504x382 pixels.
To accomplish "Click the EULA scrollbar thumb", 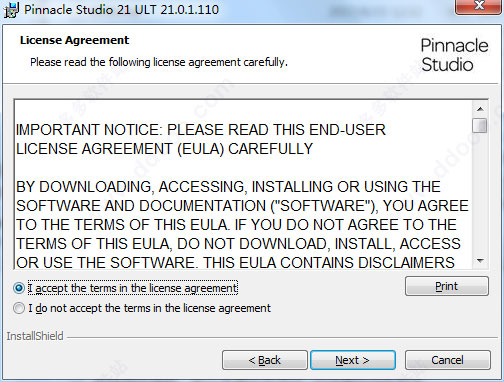I will (480, 125).
